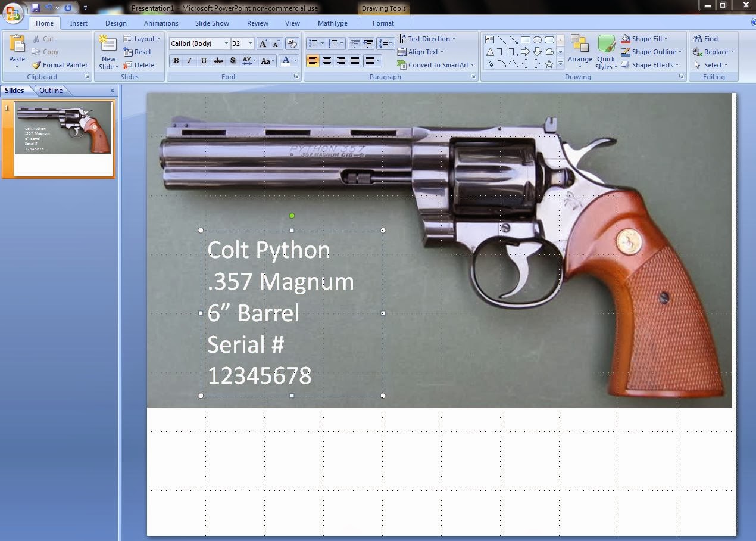Open the Office Button menu
756x541 pixels.
[13, 12]
